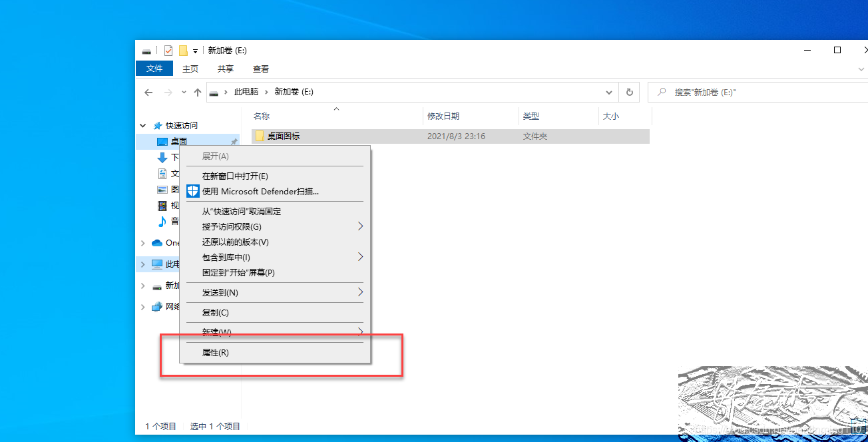This screenshot has height=442, width=868.
Task: Click the 此电脑 computer icon in sidebar
Action: tap(157, 264)
